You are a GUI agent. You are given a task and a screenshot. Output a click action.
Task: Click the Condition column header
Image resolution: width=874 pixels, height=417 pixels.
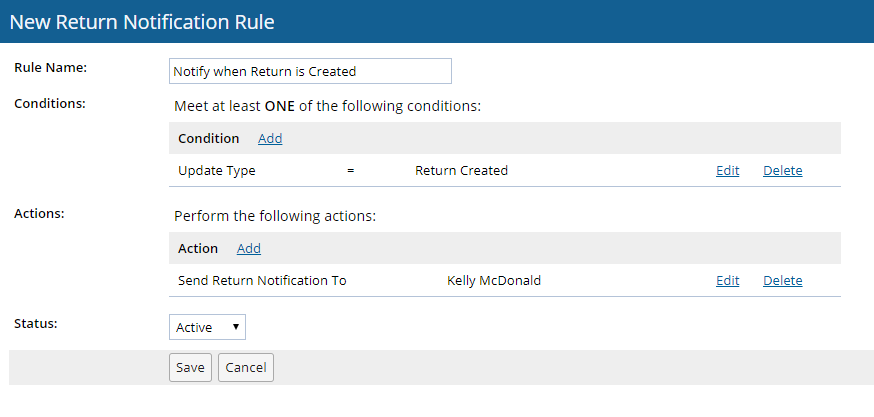[208, 139]
